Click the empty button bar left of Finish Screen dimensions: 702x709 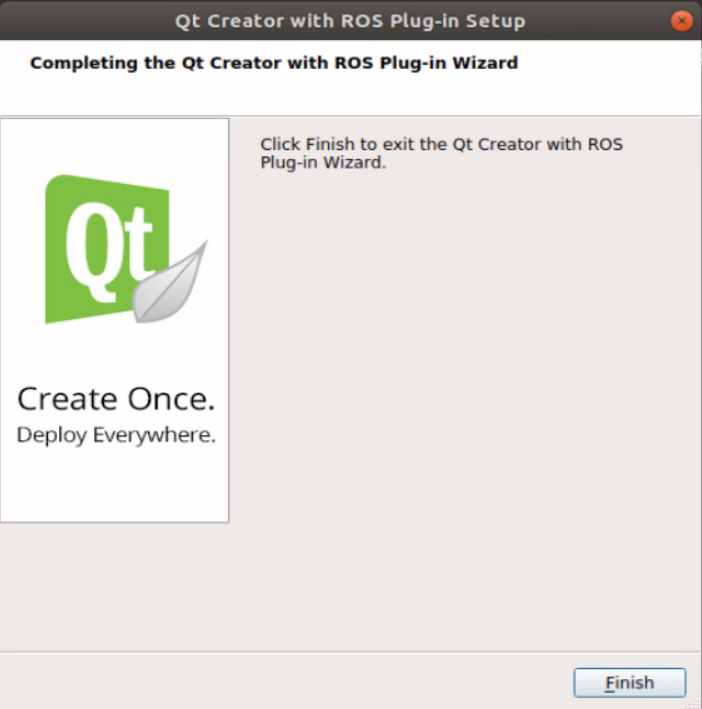tap(285, 682)
